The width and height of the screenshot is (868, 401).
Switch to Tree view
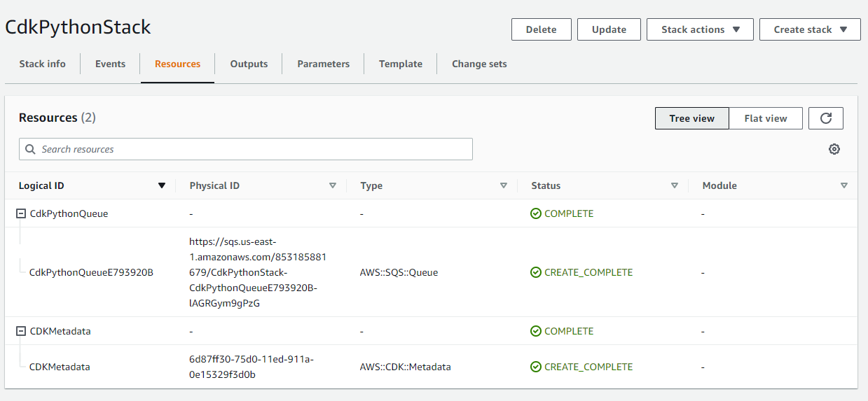(x=691, y=118)
